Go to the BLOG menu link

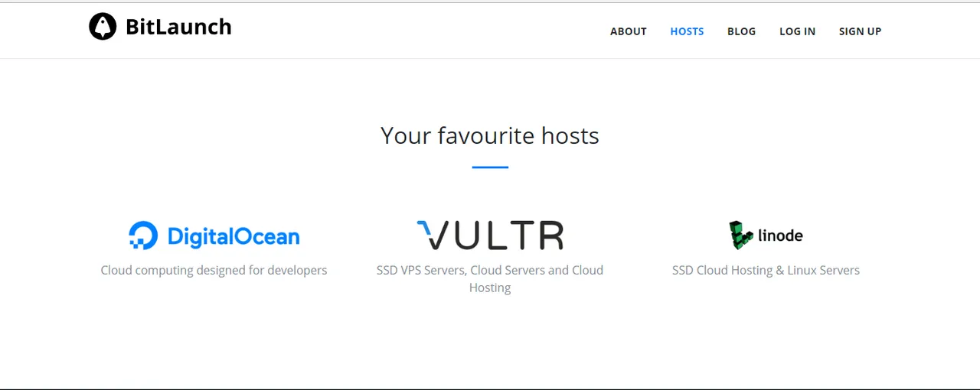741,31
